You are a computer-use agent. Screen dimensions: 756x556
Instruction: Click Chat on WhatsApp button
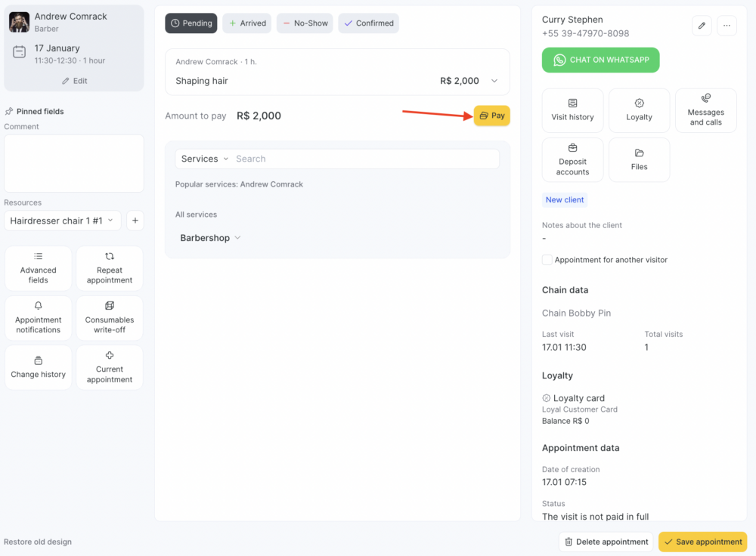coord(601,60)
